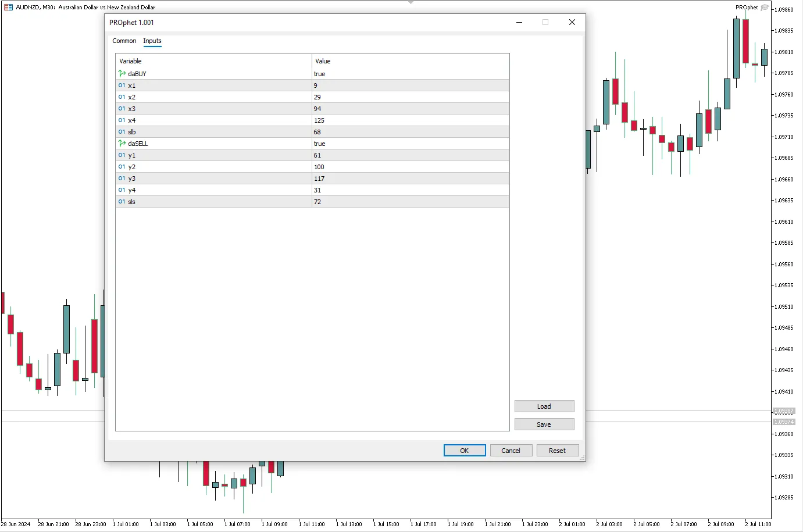
Task: Click the integer type icon beside y4
Action: tap(122, 190)
